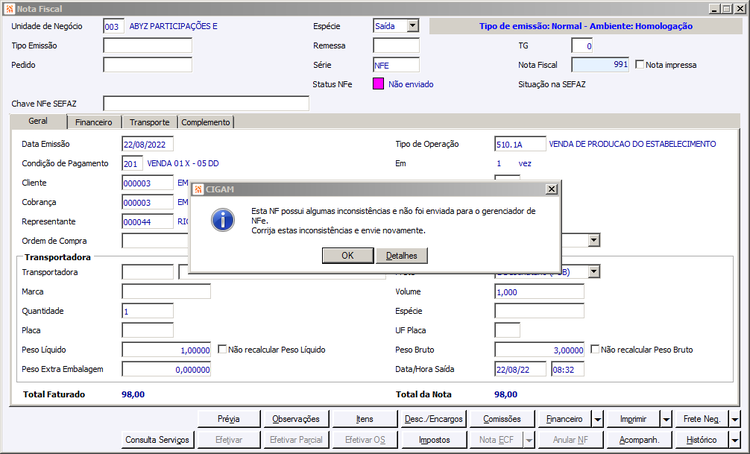
Task: Click the transport Espécie field below Volume
Action: click(539, 311)
